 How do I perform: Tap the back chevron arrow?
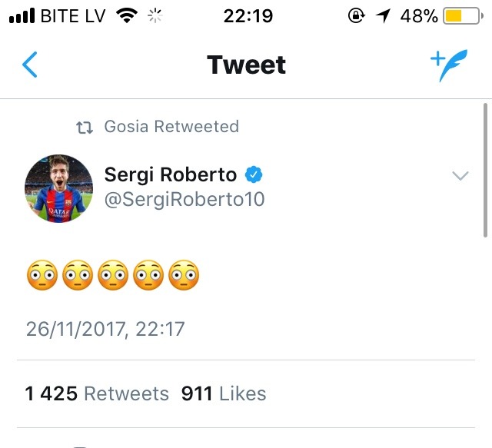(x=30, y=65)
